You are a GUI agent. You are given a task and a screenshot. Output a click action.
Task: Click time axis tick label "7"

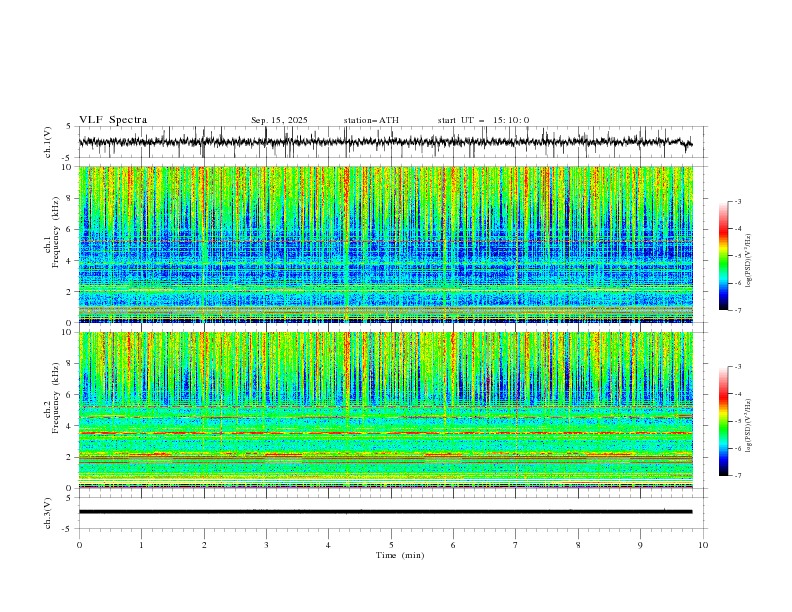click(x=516, y=545)
